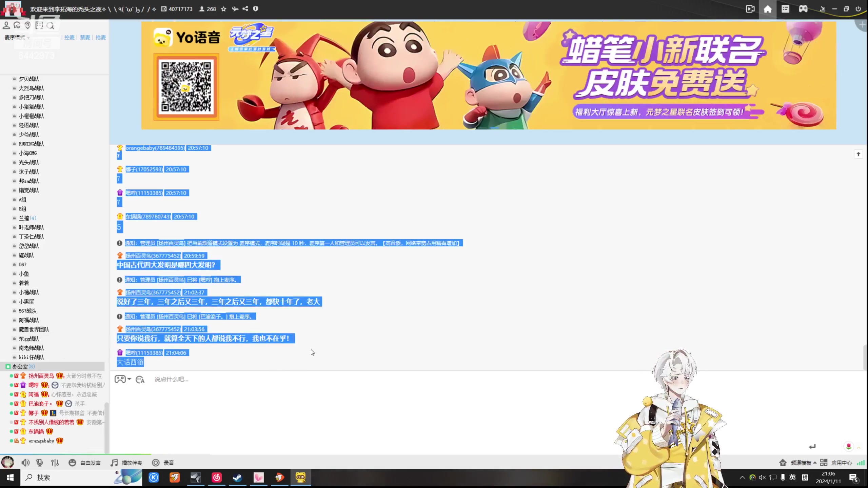Screen dimensions: 868x488
Task: Select the RUNING战队 channel
Action: pos(31,144)
